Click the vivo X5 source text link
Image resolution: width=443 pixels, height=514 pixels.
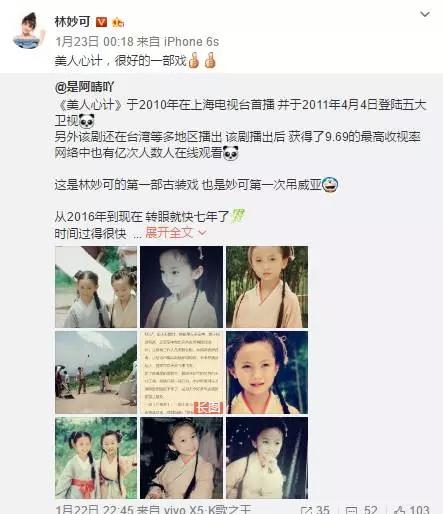pos(207,509)
